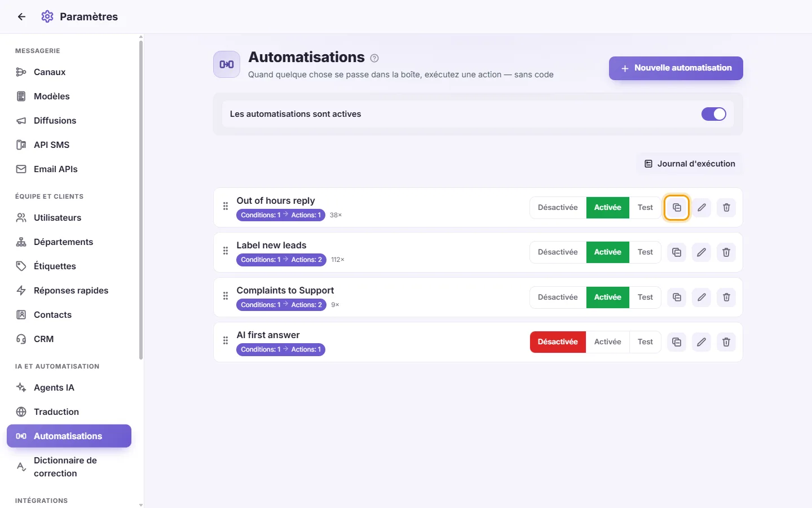Set Complaints to Support to Activée
Viewport: 812px width, 508px height.
(608, 297)
